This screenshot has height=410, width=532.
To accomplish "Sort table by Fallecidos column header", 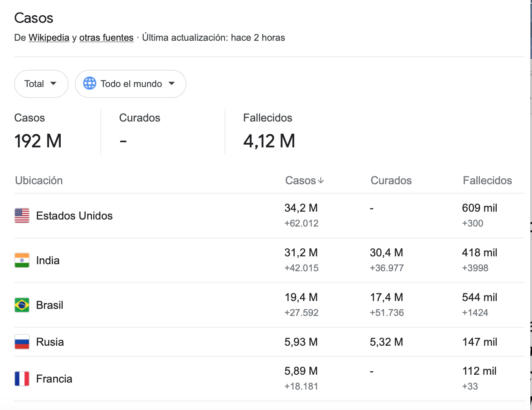I will 487,180.
